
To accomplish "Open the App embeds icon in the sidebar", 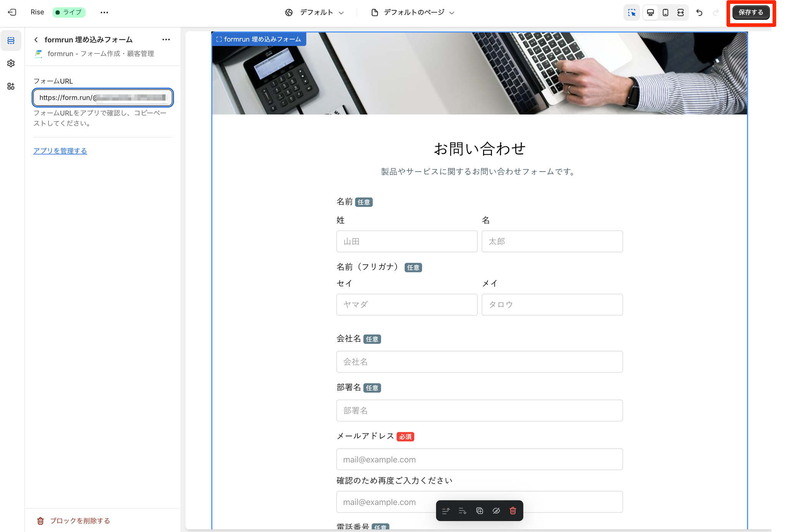I will 11,86.
